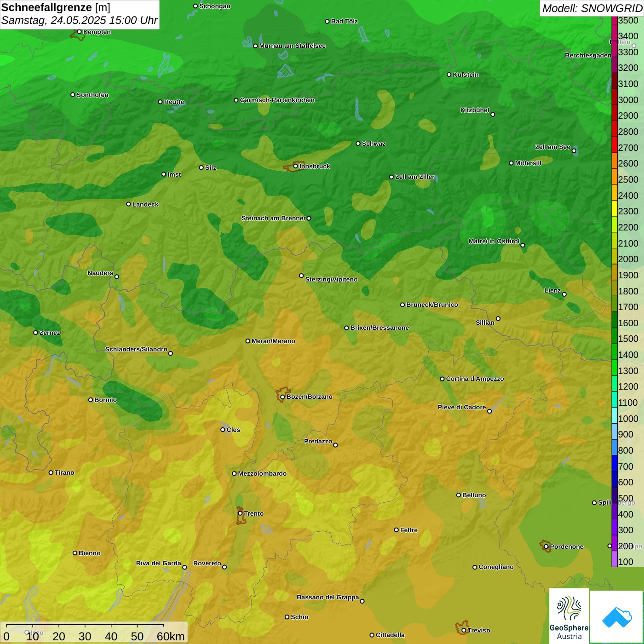Click the 700 blue legend swatch
Viewport: 644px width, 644px height.
click(x=615, y=463)
